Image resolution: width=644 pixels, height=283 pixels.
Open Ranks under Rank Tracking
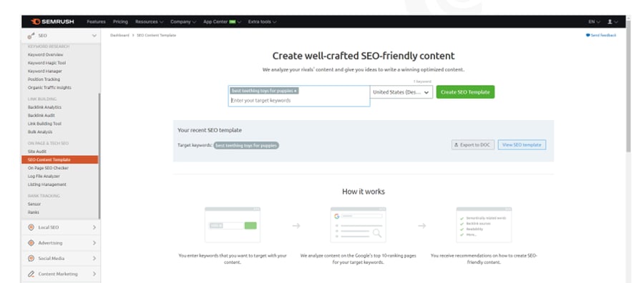(33, 212)
